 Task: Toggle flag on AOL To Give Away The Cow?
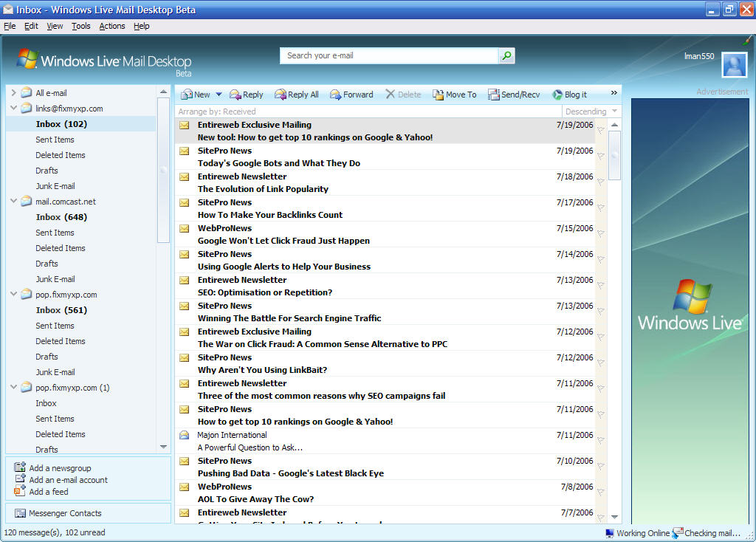click(x=601, y=492)
